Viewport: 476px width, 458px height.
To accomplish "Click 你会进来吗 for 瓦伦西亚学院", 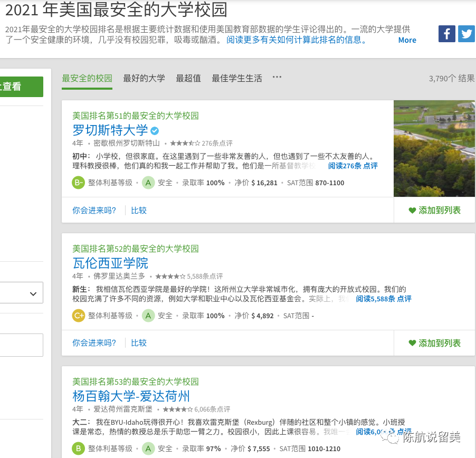I will tap(94, 343).
